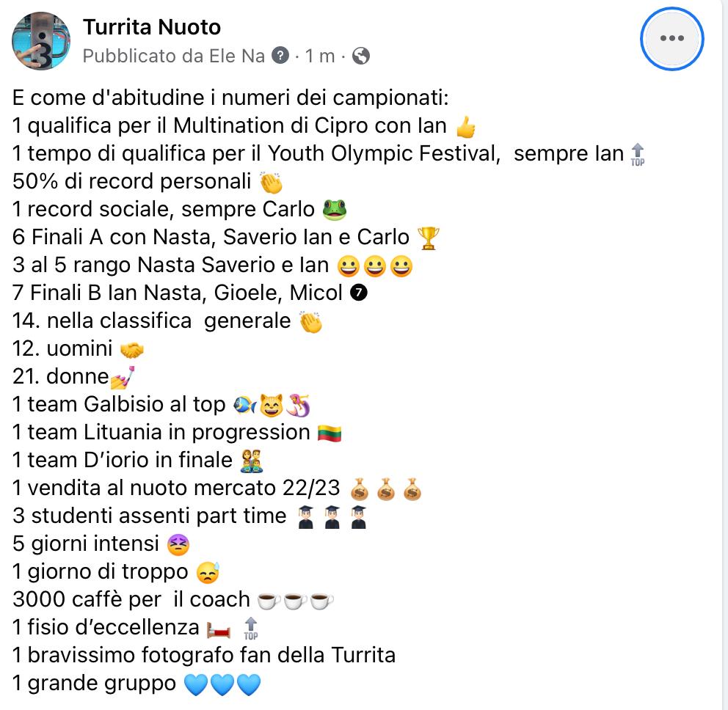The image size is (728, 710).
Task: Open the 1 m post timestamp
Action: coord(319,56)
